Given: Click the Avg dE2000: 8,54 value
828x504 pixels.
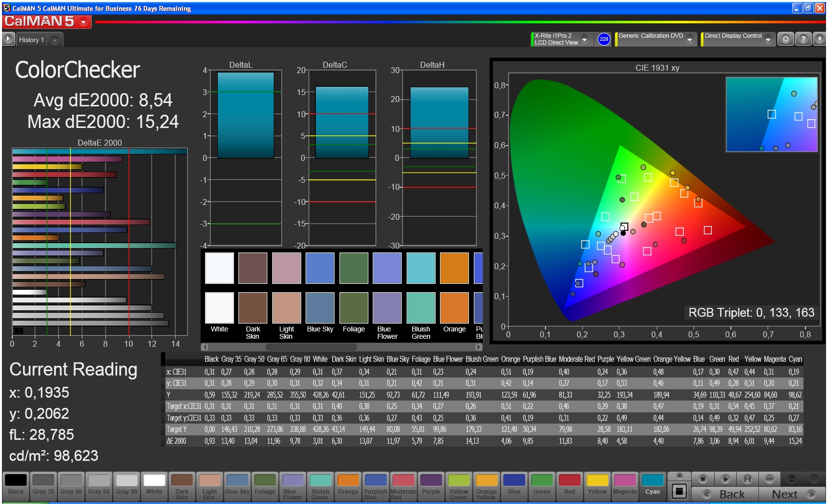Looking at the screenshot, I should (x=103, y=100).
